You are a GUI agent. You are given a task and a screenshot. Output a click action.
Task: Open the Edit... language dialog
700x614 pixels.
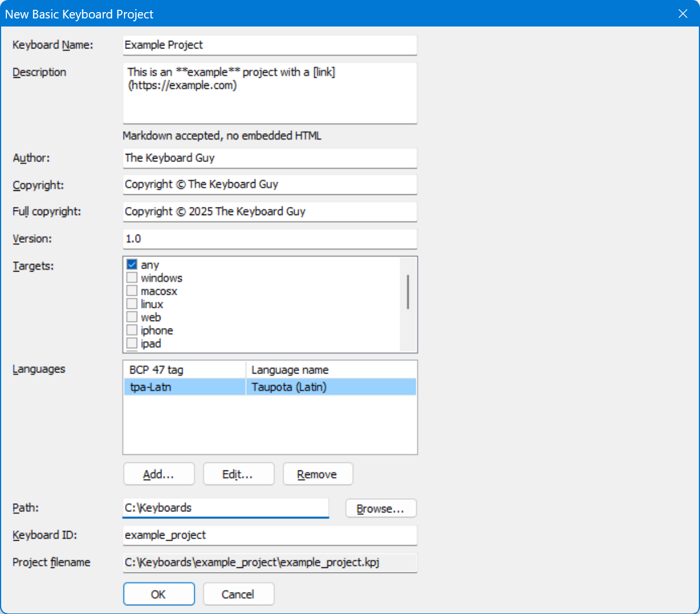tap(239, 474)
